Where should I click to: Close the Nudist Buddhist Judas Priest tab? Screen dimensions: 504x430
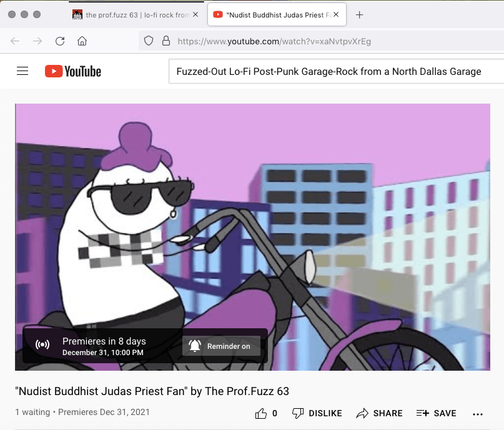click(x=337, y=15)
